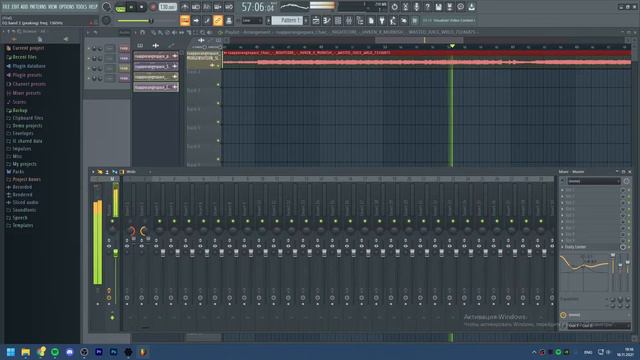Open the TOOLS menu
The height and width of the screenshot is (360, 640).
click(x=82, y=7)
